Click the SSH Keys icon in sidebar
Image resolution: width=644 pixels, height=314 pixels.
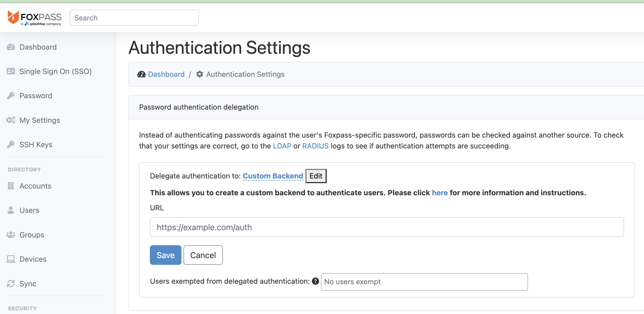pyautogui.click(x=11, y=145)
